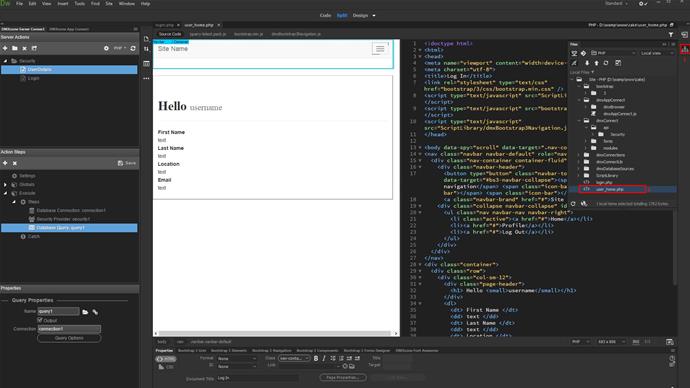Collapse the Steps node in Action Steps
The width and height of the screenshot is (690, 388).
14,202
